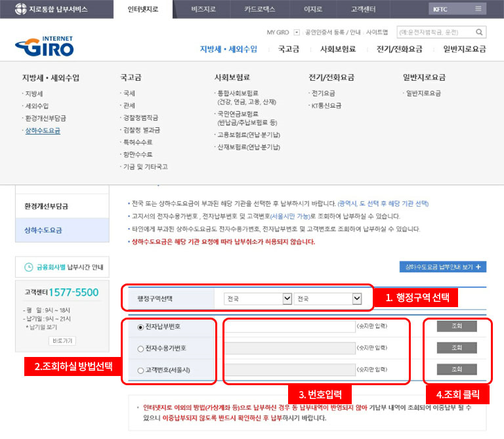The height and width of the screenshot is (439, 504).
Task: Open the 전기/전화요금 main menu
Action: pos(399,49)
